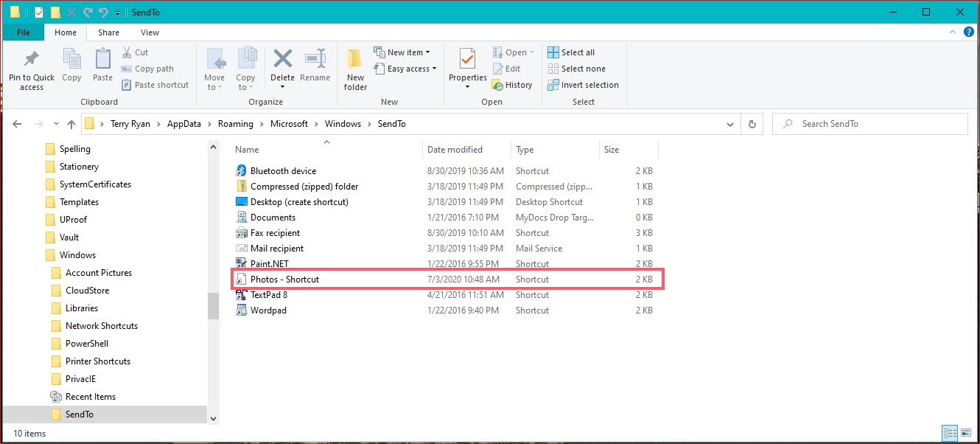Open the New item dropdown
980x444 pixels.
click(x=404, y=52)
